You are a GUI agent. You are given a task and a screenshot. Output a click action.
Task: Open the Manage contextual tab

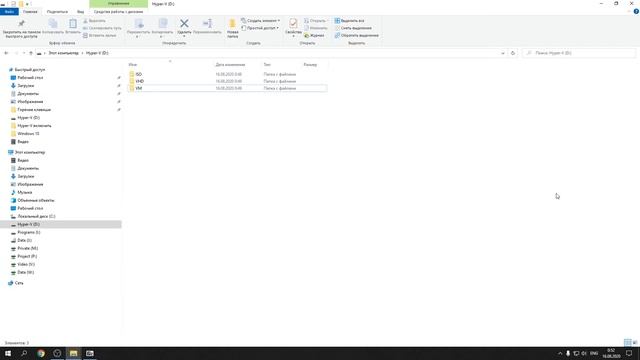coord(118,4)
